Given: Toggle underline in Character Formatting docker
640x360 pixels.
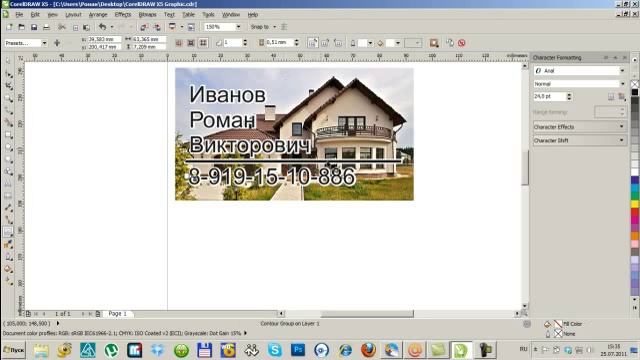Looking at the screenshot, I should (x=611, y=97).
